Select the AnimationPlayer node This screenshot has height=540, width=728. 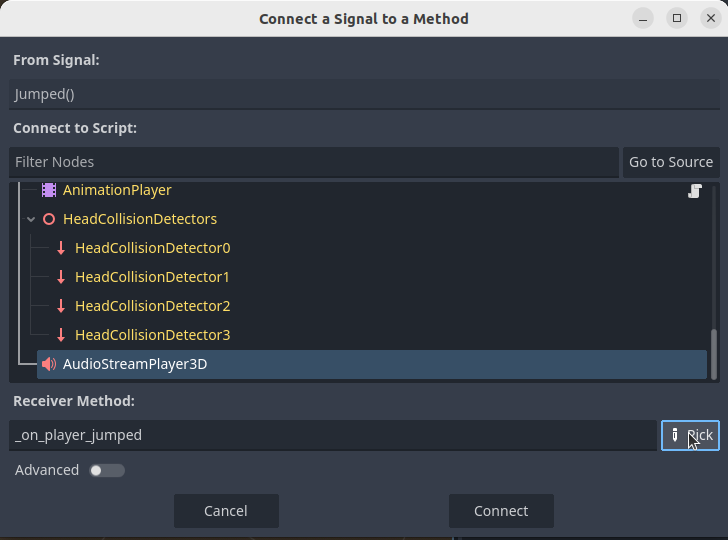(x=117, y=190)
